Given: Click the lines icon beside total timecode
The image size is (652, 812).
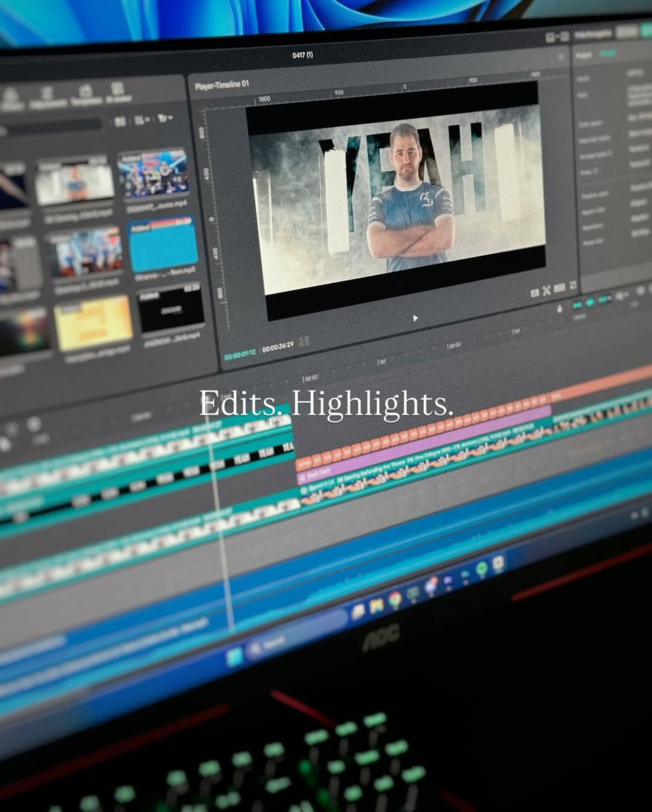Looking at the screenshot, I should (x=304, y=342).
